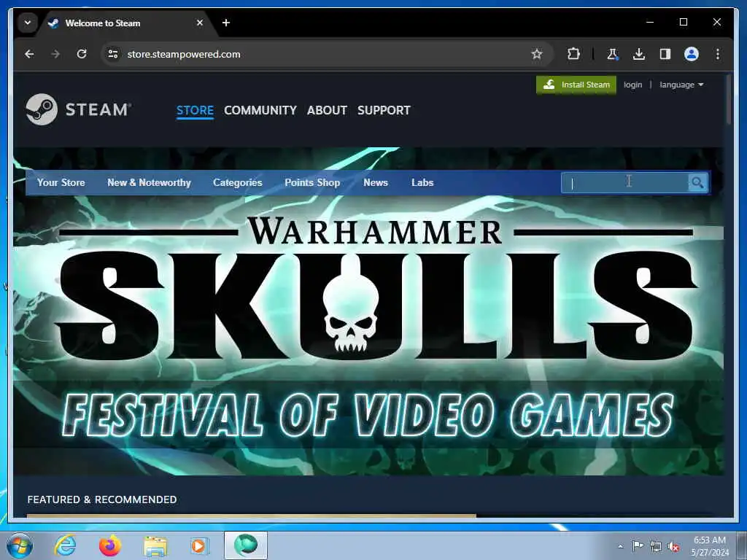
Task: Click the active browser taskbar icon
Action: point(246,545)
